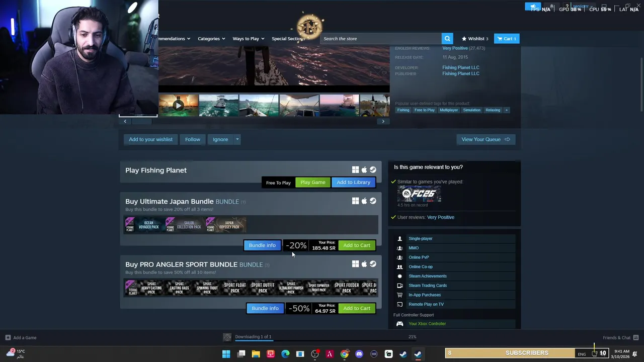Open the Wishlist 3 link
This screenshot has height=362, width=644.
pyautogui.click(x=475, y=39)
